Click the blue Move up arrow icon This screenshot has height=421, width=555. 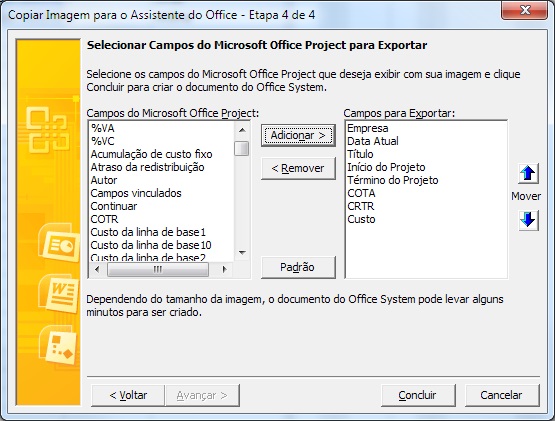(x=528, y=173)
